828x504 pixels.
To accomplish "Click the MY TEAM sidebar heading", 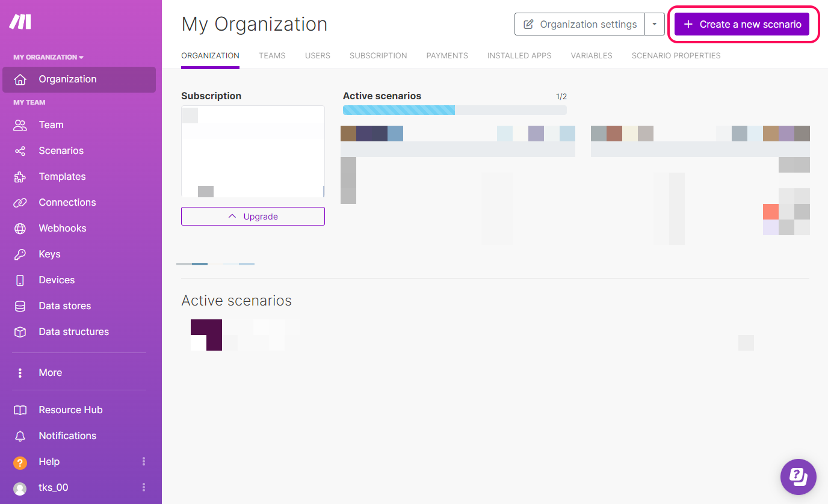I will 29,102.
